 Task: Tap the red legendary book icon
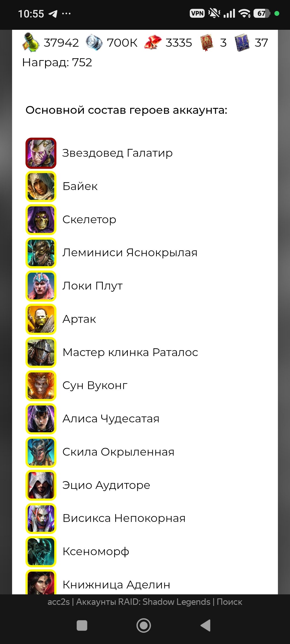tap(207, 42)
